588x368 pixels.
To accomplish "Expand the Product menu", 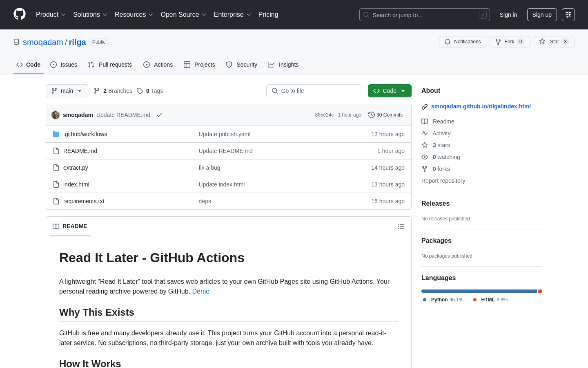I will pyautogui.click(x=51, y=14).
